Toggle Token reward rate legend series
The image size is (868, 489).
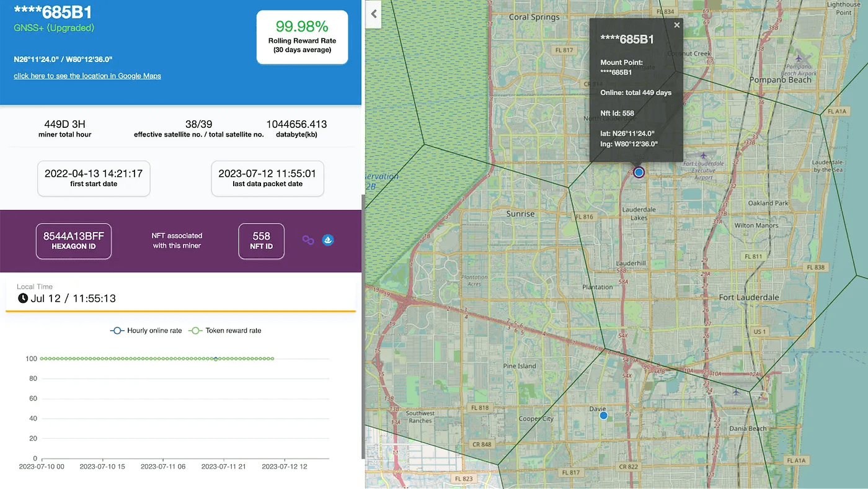(x=226, y=331)
